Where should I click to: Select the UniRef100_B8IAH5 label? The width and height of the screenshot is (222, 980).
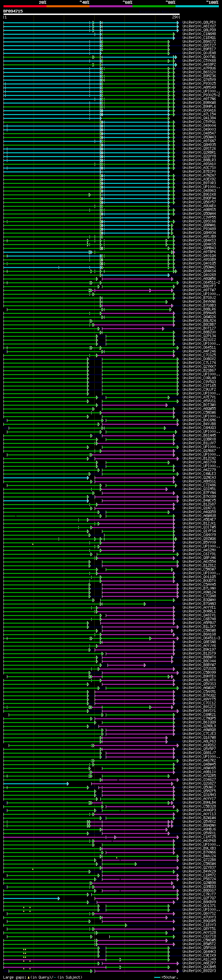coord(199,435)
